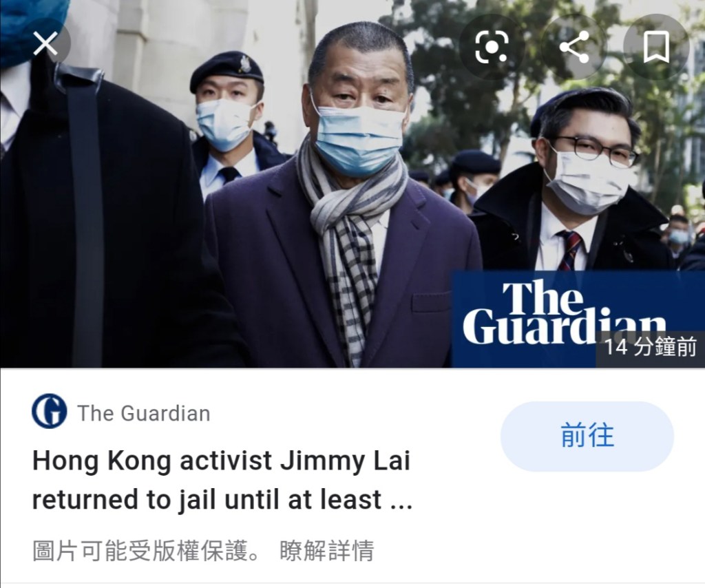Open The Guardian source name link
Image resolution: width=705 pixels, height=588 pixels.
pyautogui.click(x=144, y=413)
